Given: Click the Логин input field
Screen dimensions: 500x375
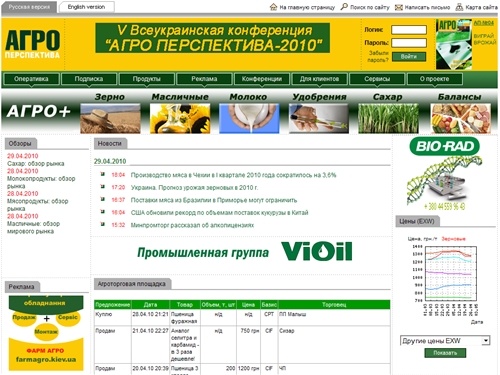Looking at the screenshot, I should point(409,30).
